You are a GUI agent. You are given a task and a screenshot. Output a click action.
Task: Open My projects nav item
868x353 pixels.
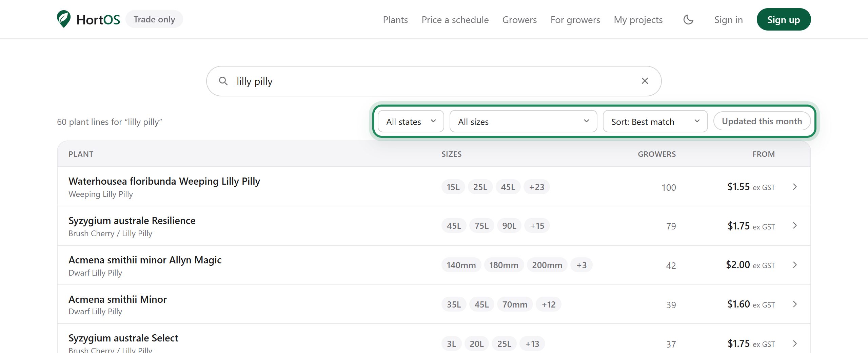click(x=638, y=20)
